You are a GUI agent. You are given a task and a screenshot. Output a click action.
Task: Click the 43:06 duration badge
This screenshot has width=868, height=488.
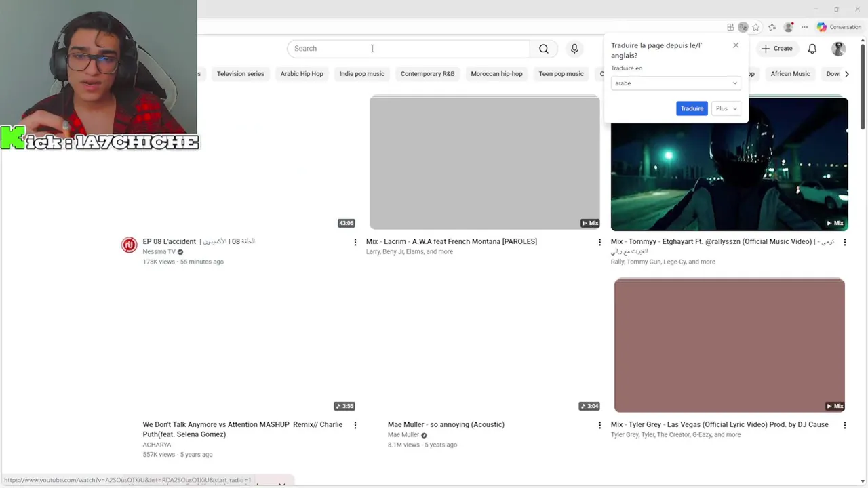coord(347,223)
